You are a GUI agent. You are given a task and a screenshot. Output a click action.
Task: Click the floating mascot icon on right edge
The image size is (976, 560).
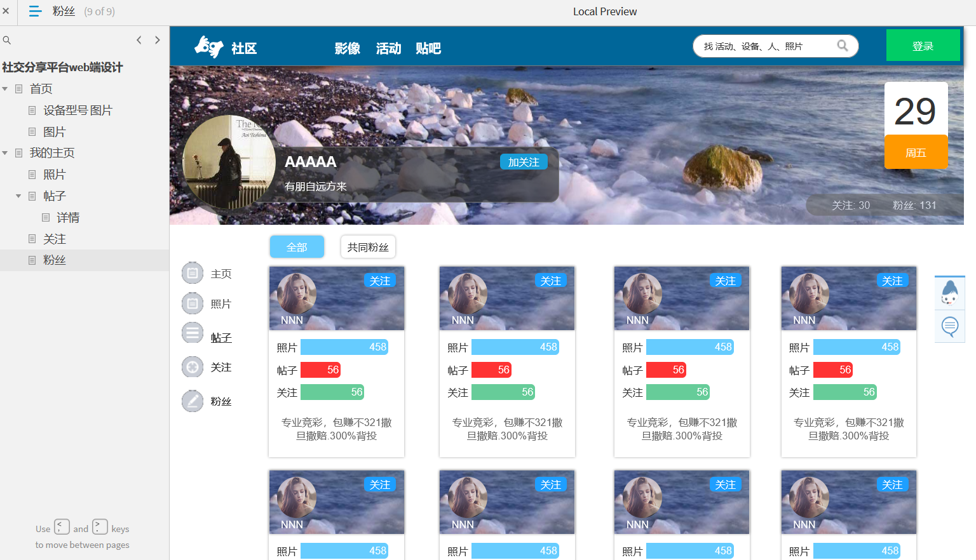pos(950,293)
